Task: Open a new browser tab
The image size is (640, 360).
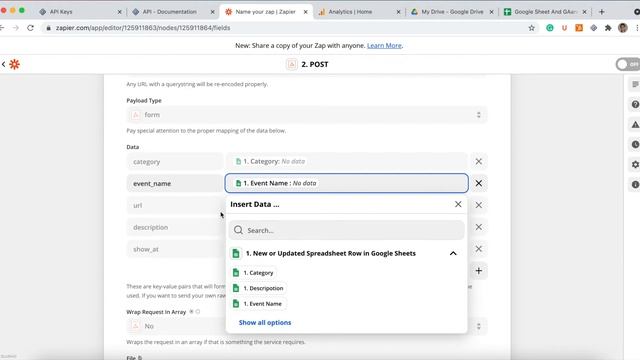Action: pyautogui.click(x=601, y=12)
